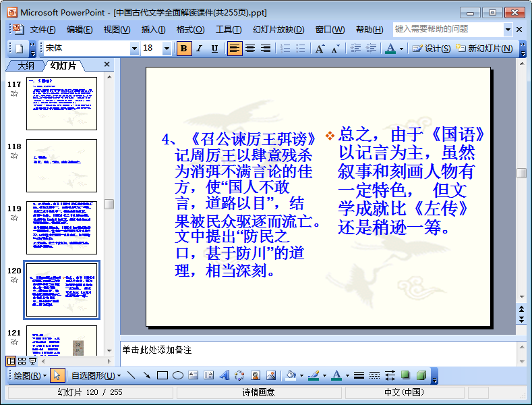Center align text
Image resolution: width=532 pixels, height=405 pixels.
coord(250,49)
